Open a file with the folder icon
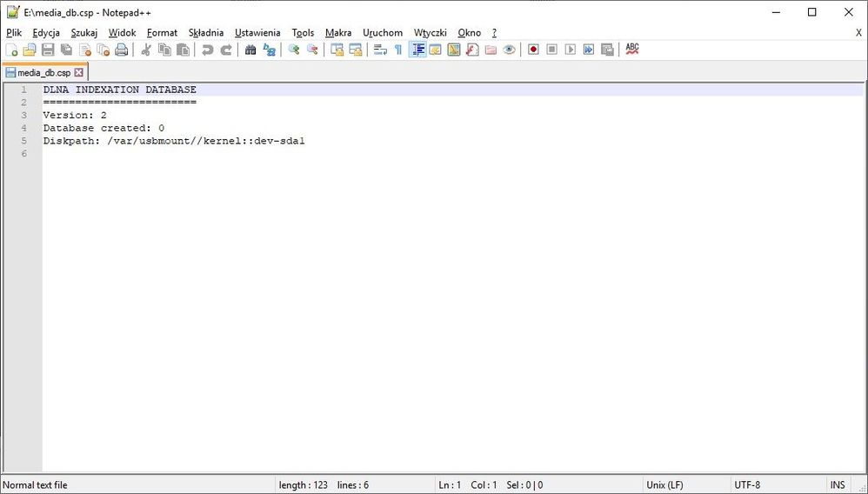868x494 pixels. point(30,50)
